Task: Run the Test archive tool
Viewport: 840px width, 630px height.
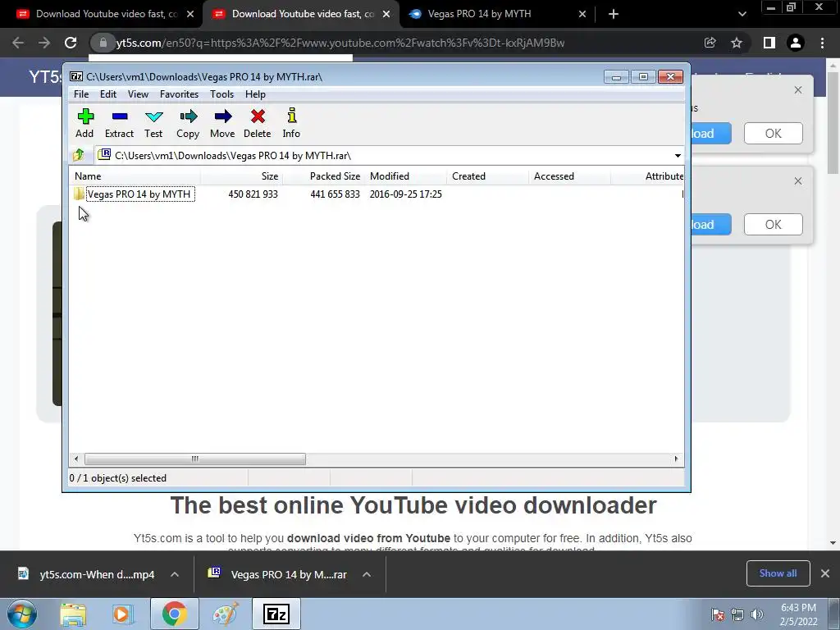Action: 153,123
